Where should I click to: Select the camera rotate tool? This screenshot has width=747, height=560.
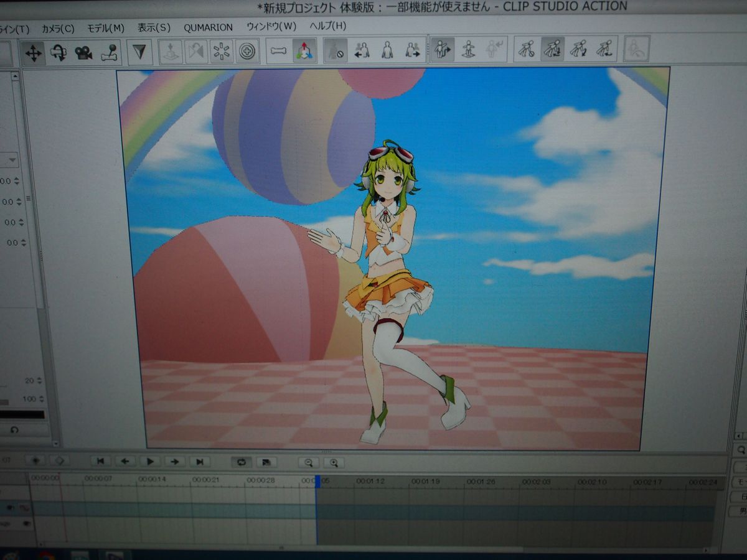(x=59, y=52)
